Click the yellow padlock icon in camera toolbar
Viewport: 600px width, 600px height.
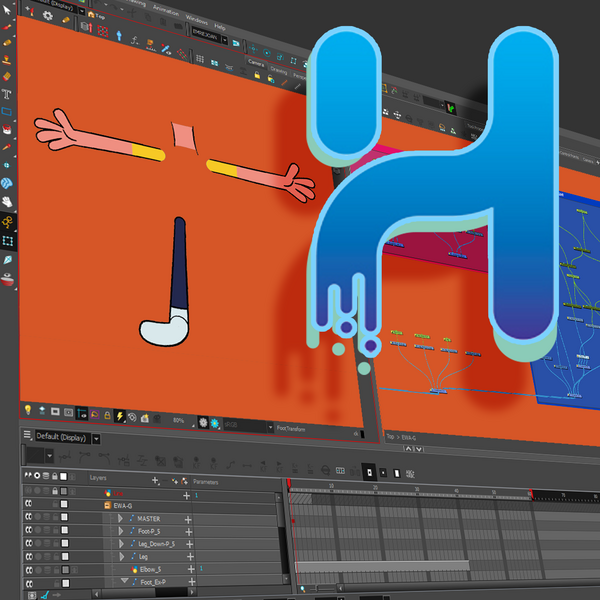point(257,75)
